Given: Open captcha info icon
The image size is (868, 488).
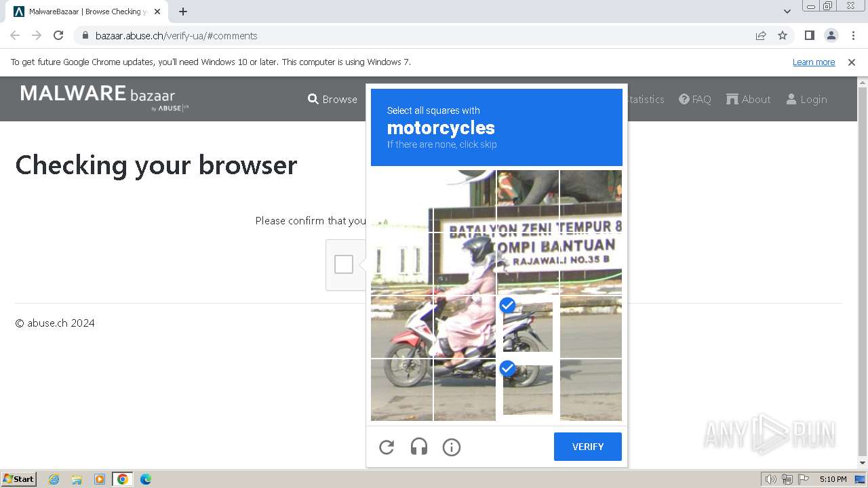Looking at the screenshot, I should [452, 447].
